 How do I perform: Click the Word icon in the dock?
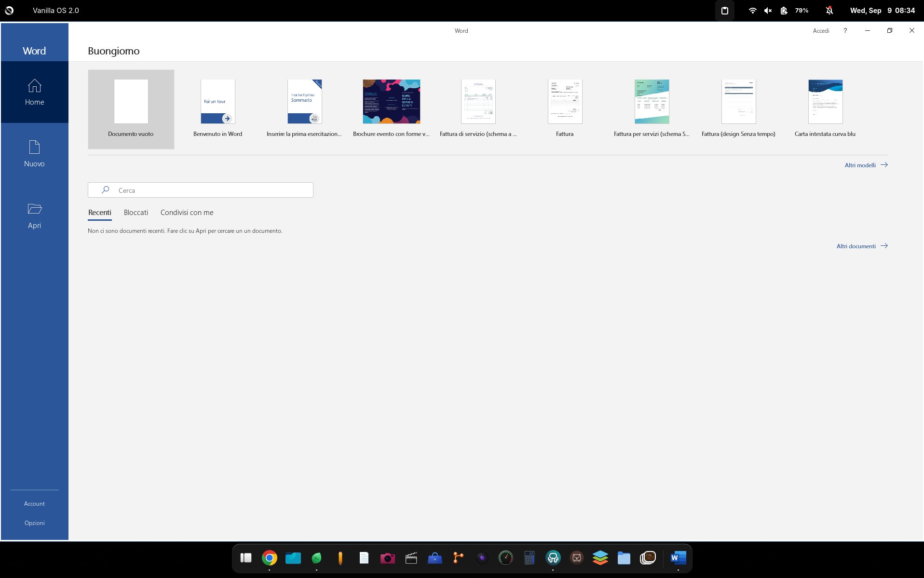[x=678, y=558]
